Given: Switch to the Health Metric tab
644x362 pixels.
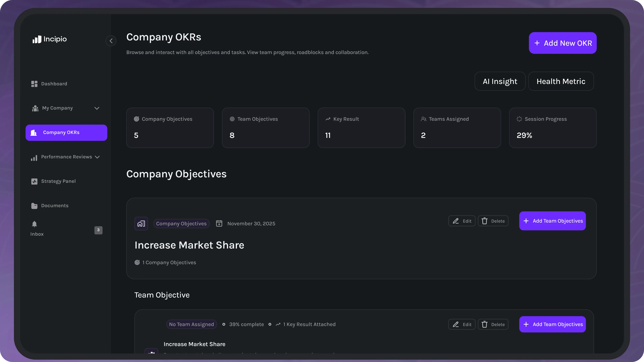Looking at the screenshot, I should [561, 81].
